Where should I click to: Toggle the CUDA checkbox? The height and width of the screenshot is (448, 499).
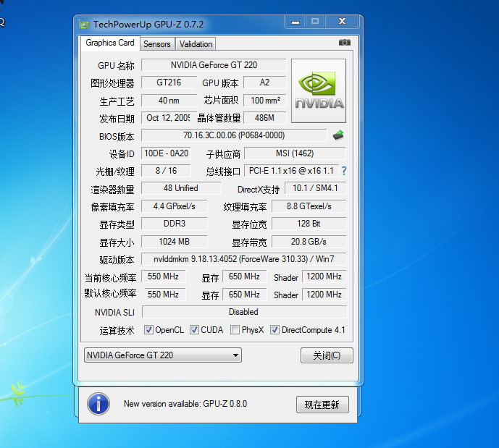[194, 330]
